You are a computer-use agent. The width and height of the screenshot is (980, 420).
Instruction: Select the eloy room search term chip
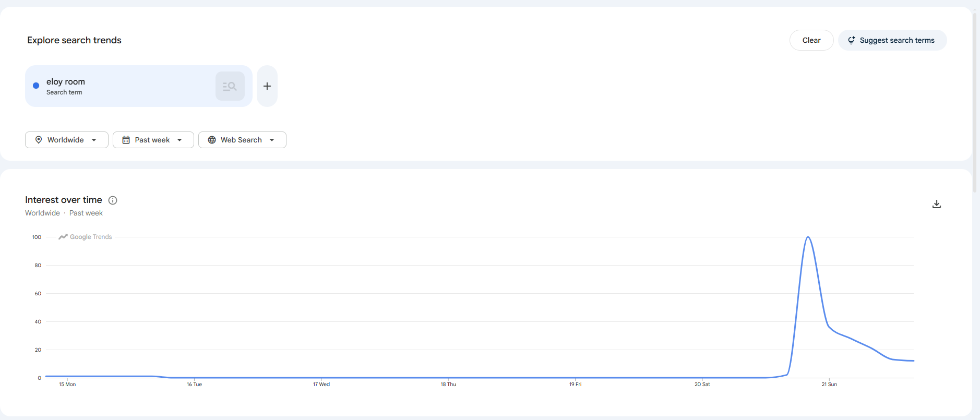coord(139,86)
